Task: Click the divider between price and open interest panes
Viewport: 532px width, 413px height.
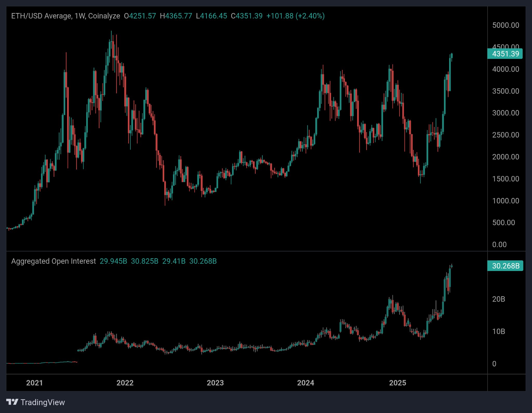Action: (260, 251)
